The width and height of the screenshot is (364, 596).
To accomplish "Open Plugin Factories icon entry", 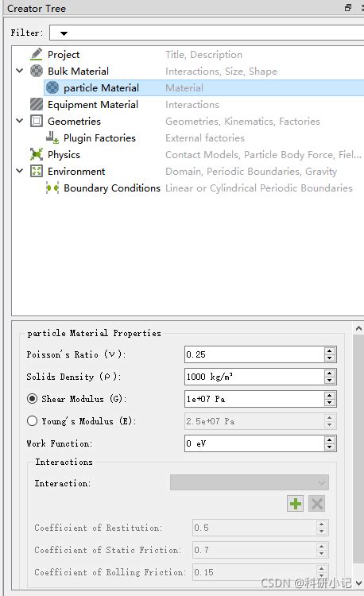I will pyautogui.click(x=52, y=137).
